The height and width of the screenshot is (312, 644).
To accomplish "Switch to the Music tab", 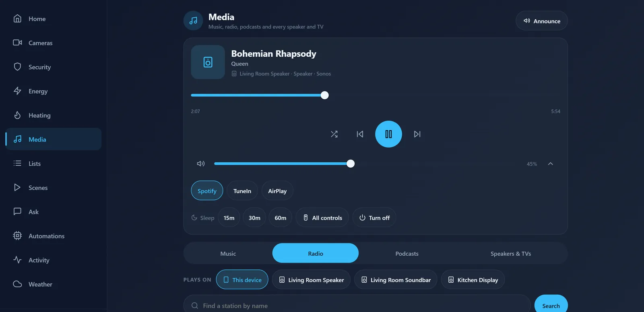I will (228, 253).
